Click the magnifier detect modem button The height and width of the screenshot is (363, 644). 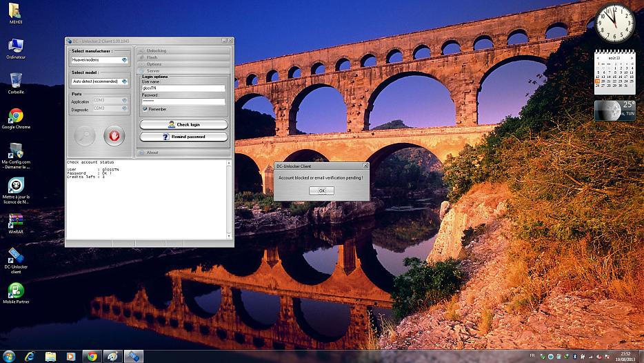pyautogui.click(x=85, y=135)
